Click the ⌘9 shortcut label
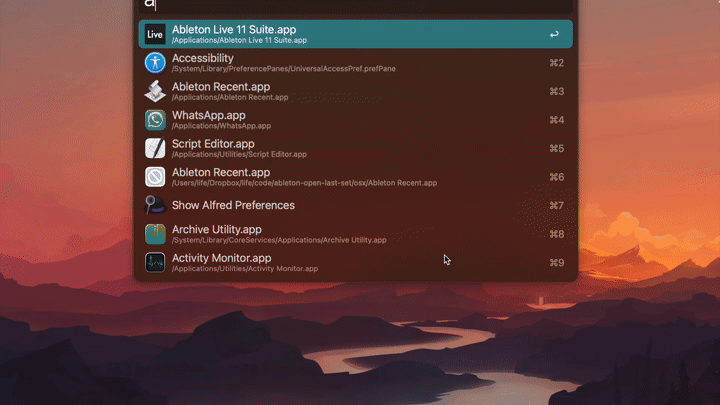 (557, 263)
